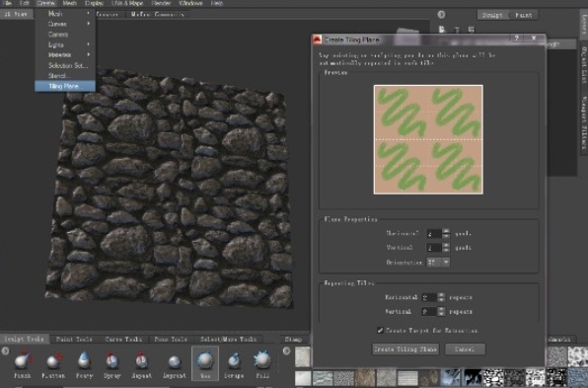The width and height of the screenshot is (588, 388).
Task: Open the Display menu
Action: coord(94,3)
